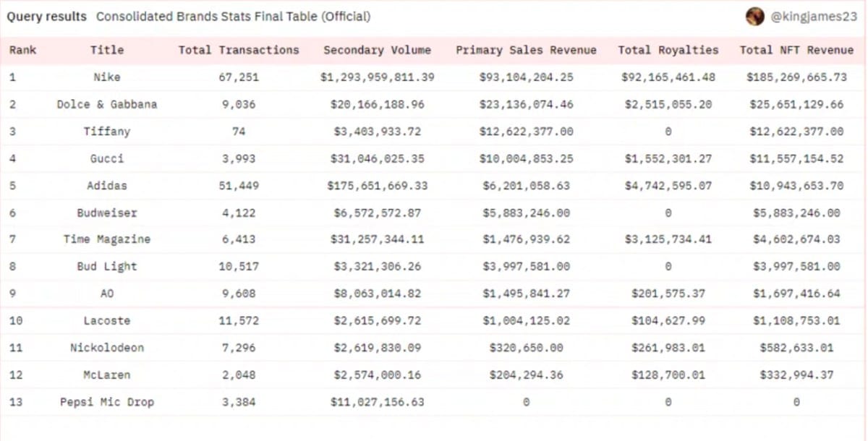Screen dimensions: 868x441
Task: Sort by Total Royalties column header
Action: tap(668, 50)
